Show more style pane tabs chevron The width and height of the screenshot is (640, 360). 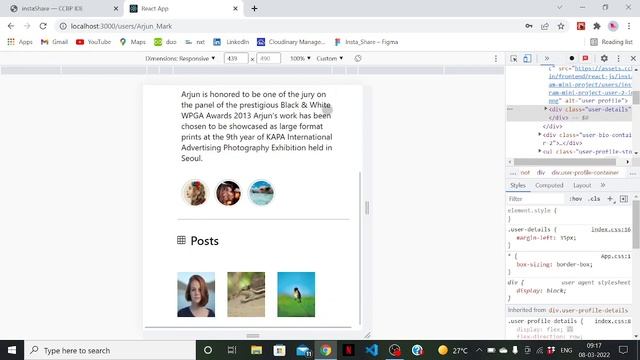click(603, 185)
